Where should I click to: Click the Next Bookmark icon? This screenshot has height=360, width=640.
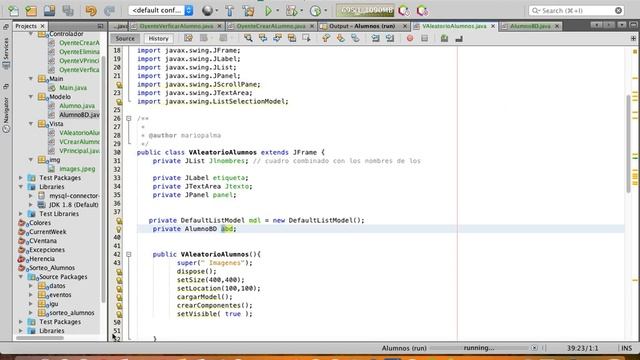(x=340, y=38)
